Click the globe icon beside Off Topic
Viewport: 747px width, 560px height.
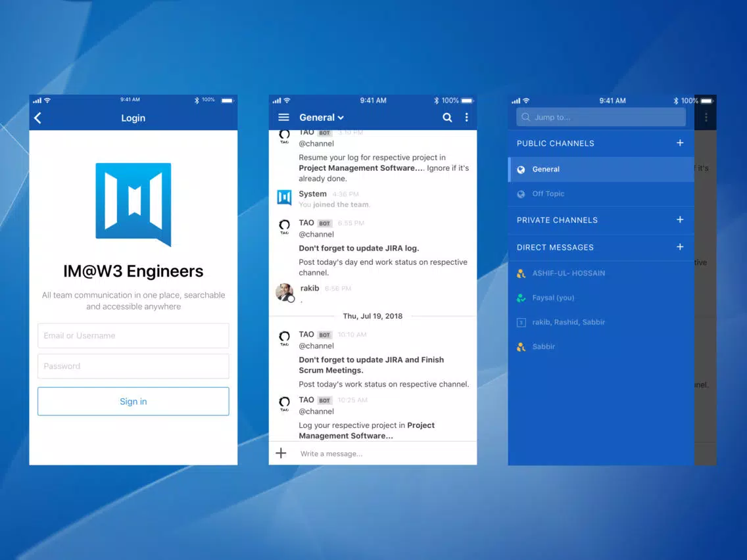pyautogui.click(x=521, y=194)
